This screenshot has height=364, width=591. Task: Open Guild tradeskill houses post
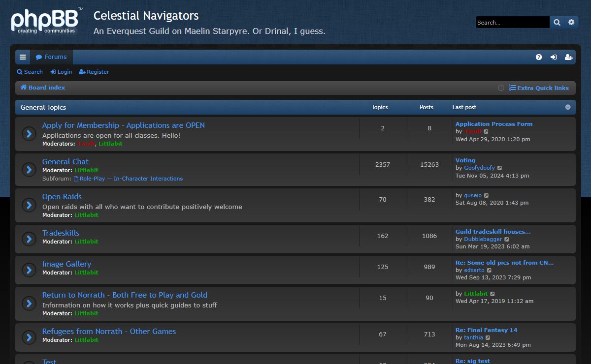(x=493, y=232)
